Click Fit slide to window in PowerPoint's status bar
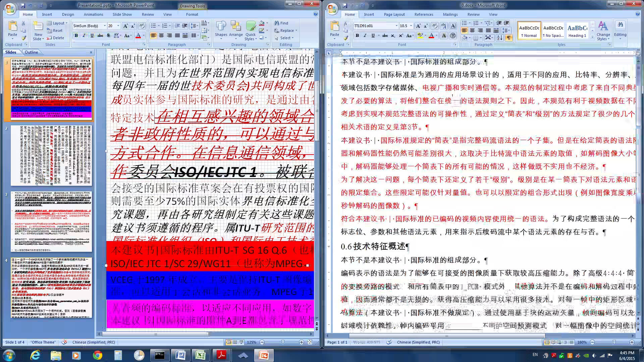 [x=309, y=342]
